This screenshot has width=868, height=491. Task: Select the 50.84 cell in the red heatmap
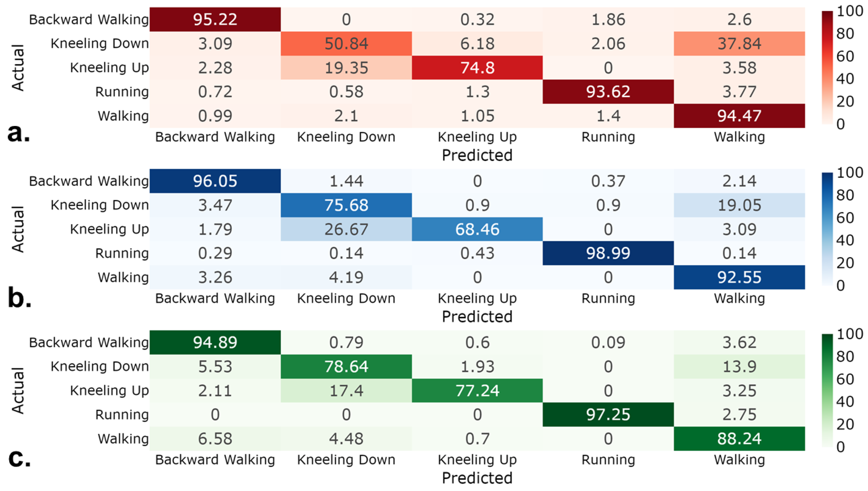346,44
